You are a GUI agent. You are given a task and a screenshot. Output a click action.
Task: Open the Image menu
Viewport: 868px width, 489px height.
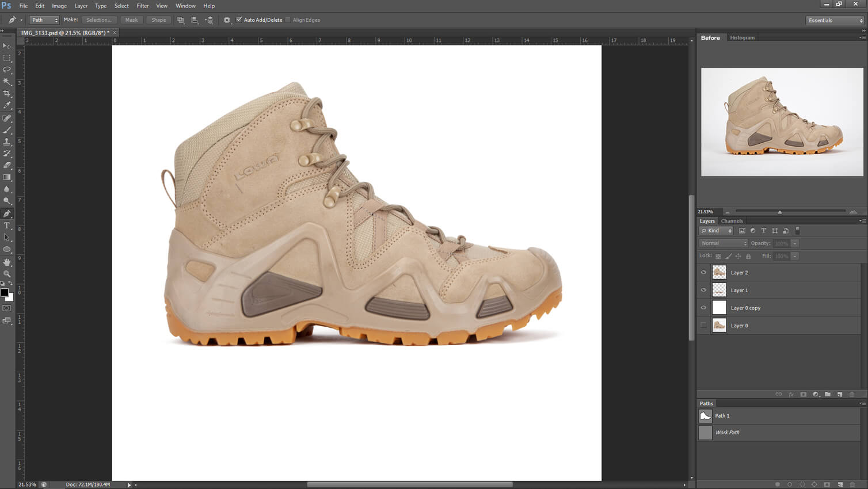pyautogui.click(x=59, y=6)
